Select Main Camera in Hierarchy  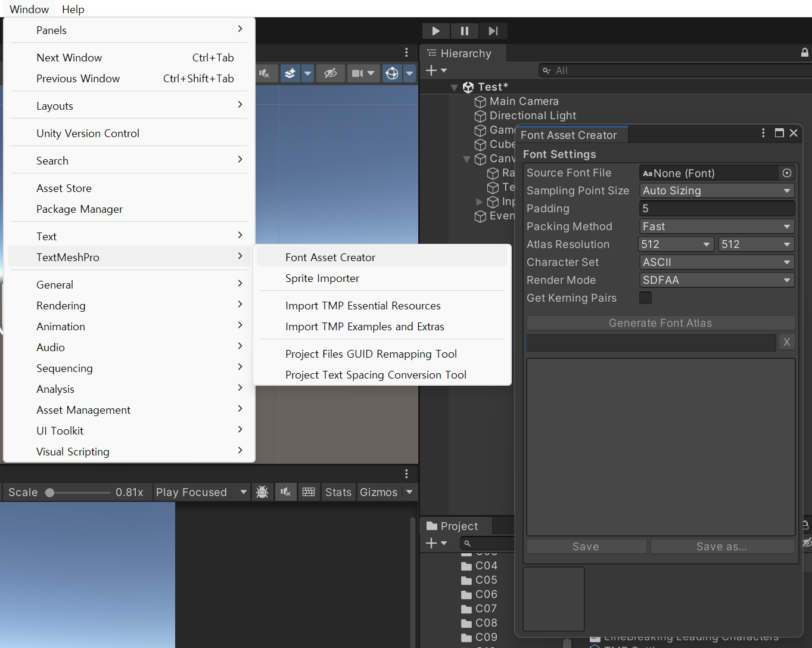pyautogui.click(x=524, y=101)
